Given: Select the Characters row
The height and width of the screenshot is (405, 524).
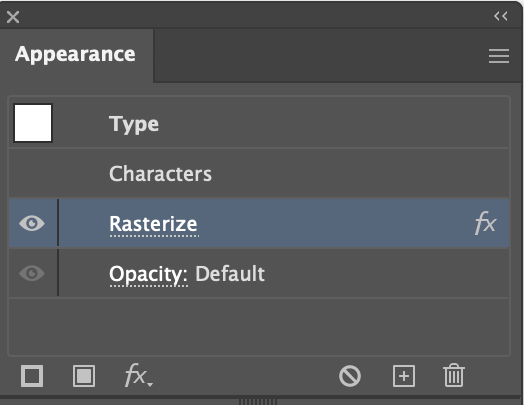Looking at the screenshot, I should coord(258,173).
